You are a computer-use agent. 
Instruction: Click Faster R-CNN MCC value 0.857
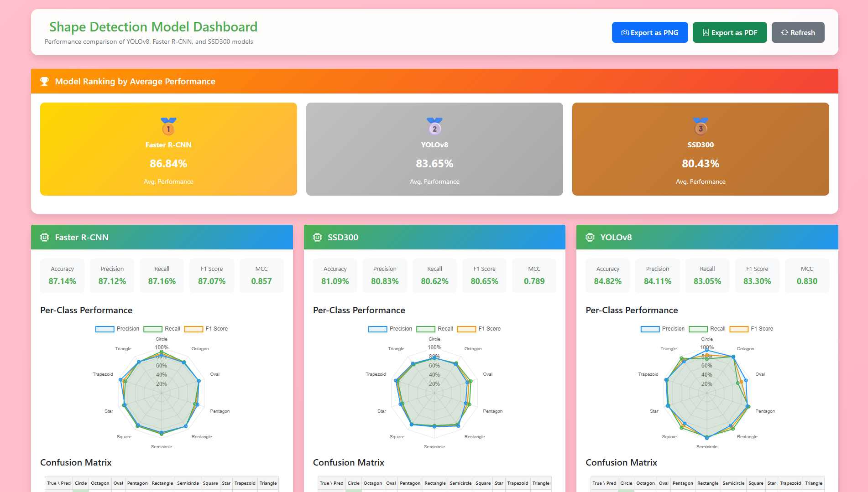261,281
